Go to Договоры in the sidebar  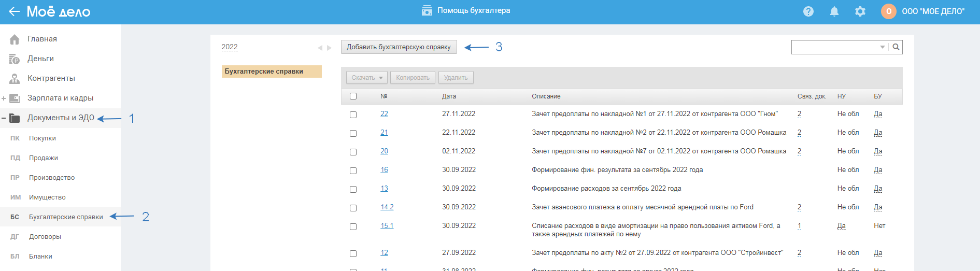[x=45, y=237]
